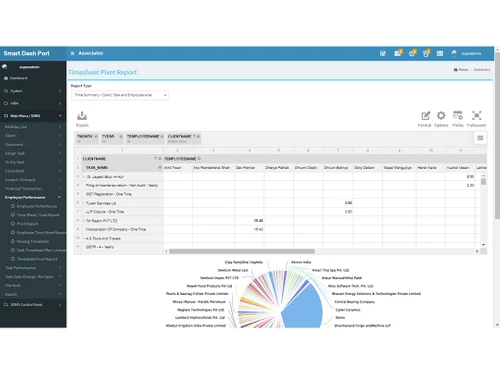
Task: Expand the System sidebar menu
Action: pos(33,91)
